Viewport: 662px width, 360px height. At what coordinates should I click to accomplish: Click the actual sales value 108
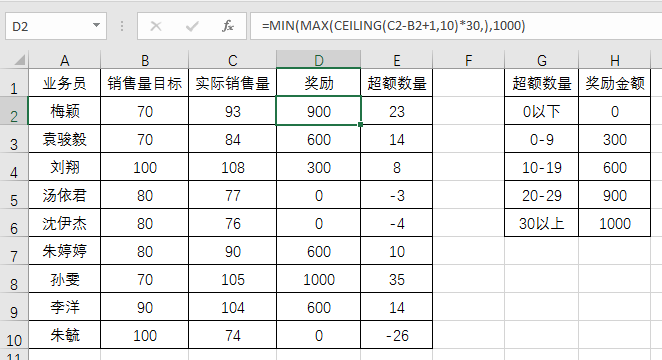233,167
